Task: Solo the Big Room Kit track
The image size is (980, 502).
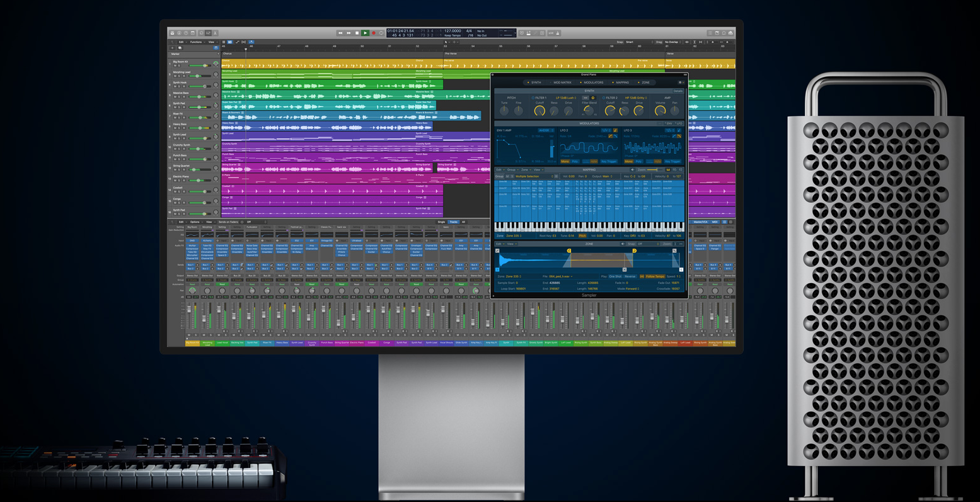Action: click(x=179, y=66)
